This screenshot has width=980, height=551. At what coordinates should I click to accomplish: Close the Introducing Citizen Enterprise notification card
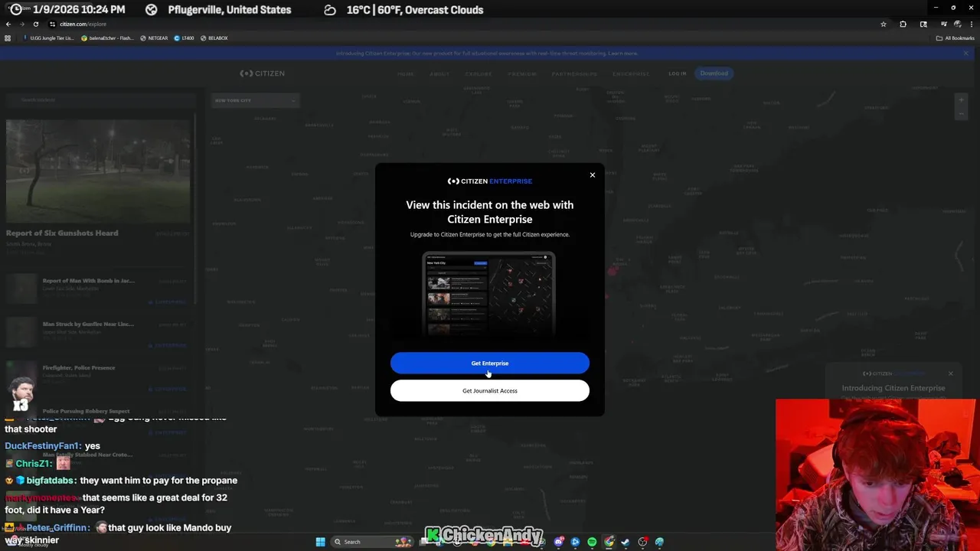pyautogui.click(x=951, y=373)
